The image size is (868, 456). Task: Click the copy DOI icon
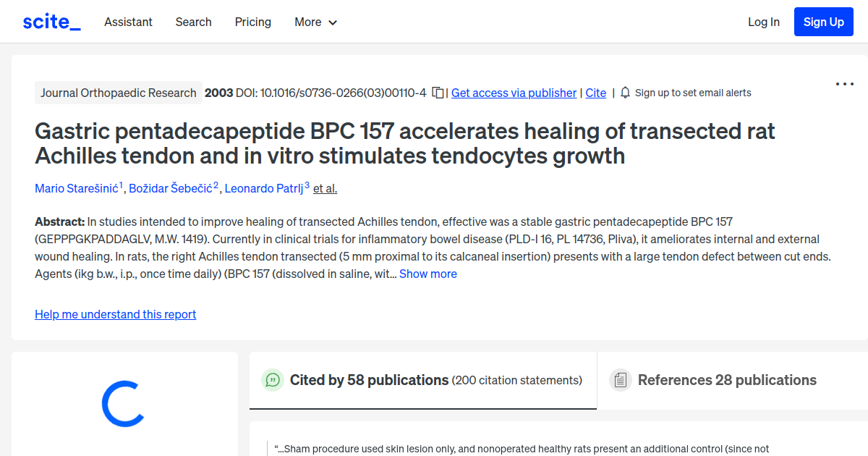click(x=438, y=93)
